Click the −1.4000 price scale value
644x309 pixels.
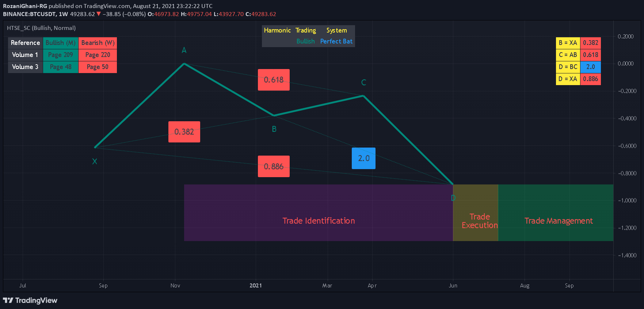pyautogui.click(x=627, y=255)
